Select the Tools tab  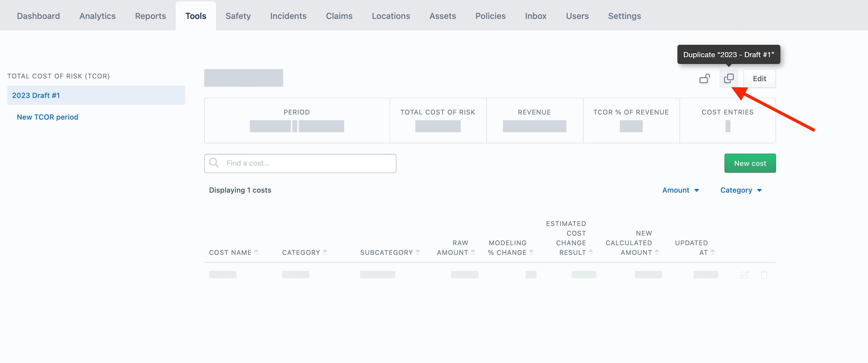(196, 16)
